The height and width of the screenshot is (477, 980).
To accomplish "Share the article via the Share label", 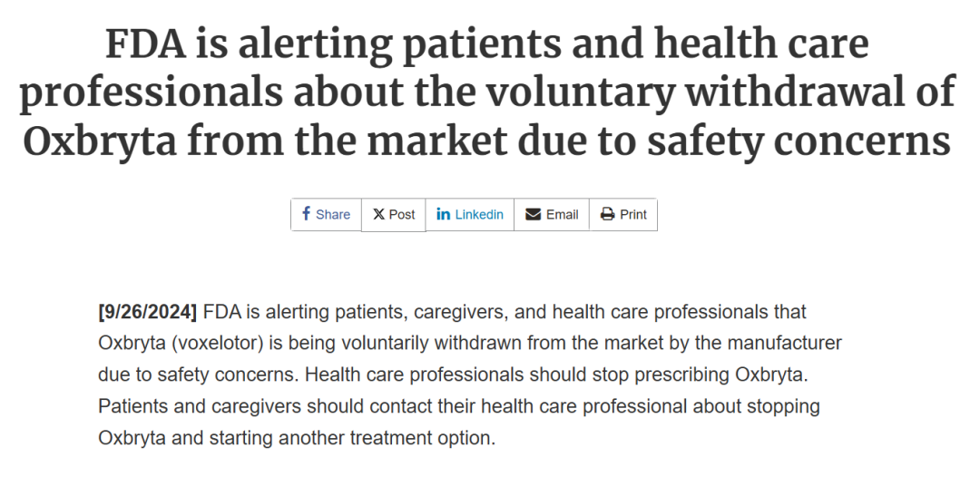I will click(x=332, y=215).
